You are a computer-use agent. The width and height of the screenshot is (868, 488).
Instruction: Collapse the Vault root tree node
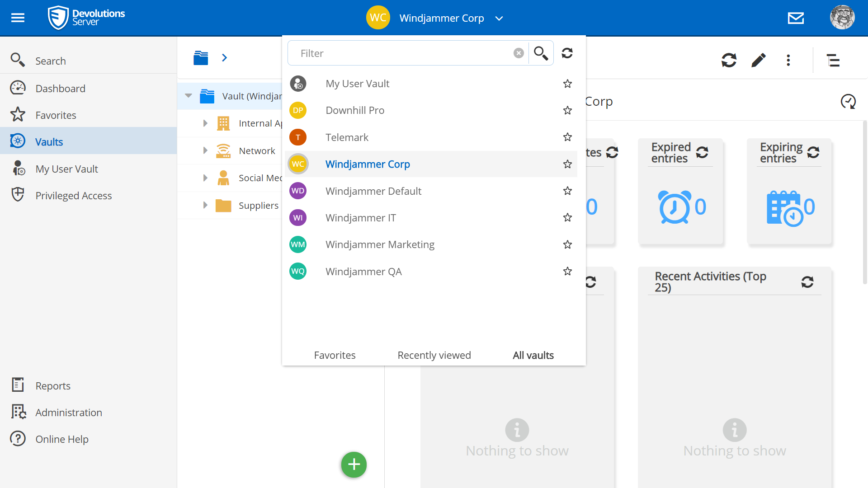coord(189,96)
